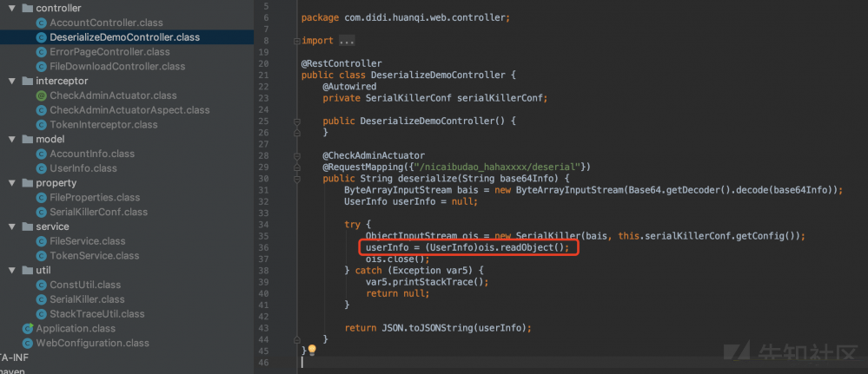Click the class icon beside FileService.class
The image size is (868, 374).
click(x=41, y=241)
